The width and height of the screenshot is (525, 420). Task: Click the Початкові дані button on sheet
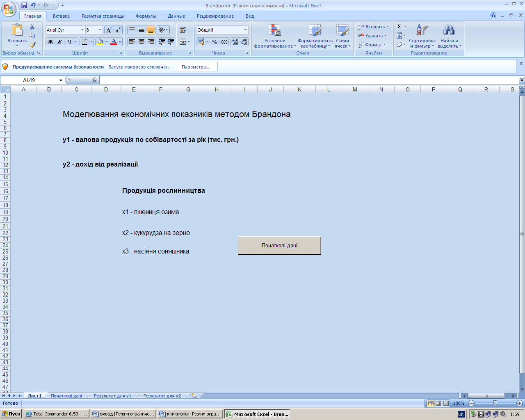[x=279, y=245]
